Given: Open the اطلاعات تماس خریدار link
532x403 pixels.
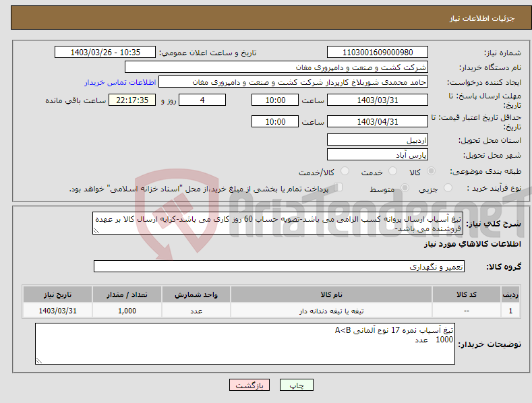Looking at the screenshot, I should click(x=120, y=82).
